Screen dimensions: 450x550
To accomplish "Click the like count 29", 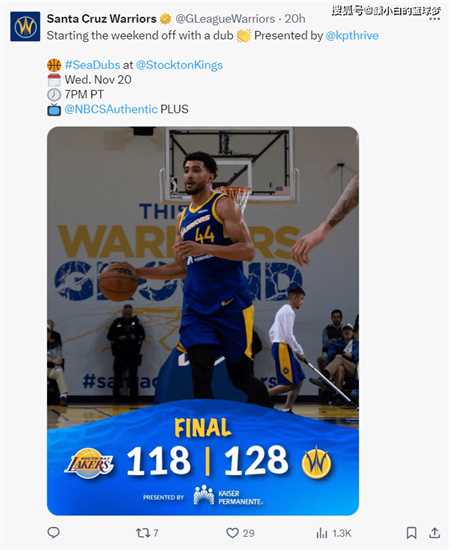I will [x=248, y=533].
